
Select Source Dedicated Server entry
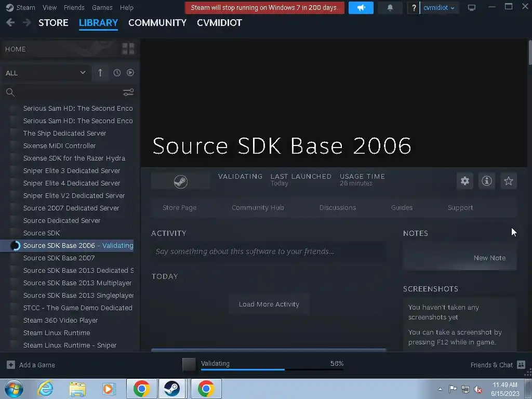coord(62,220)
